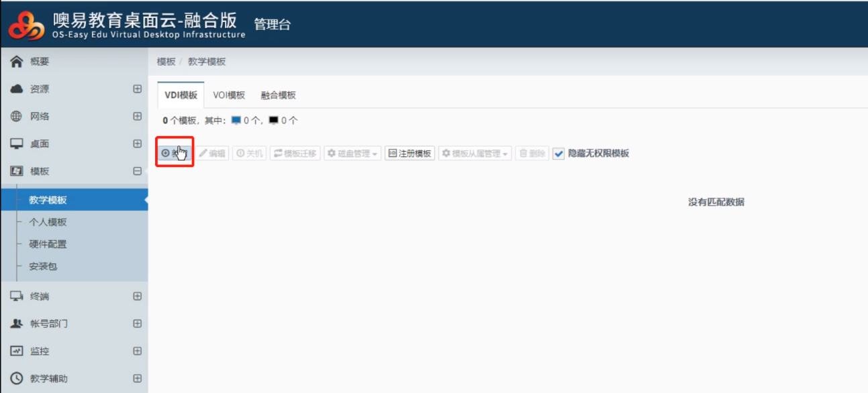Click the 网络 globe icon
868x393 pixels.
[x=17, y=117]
